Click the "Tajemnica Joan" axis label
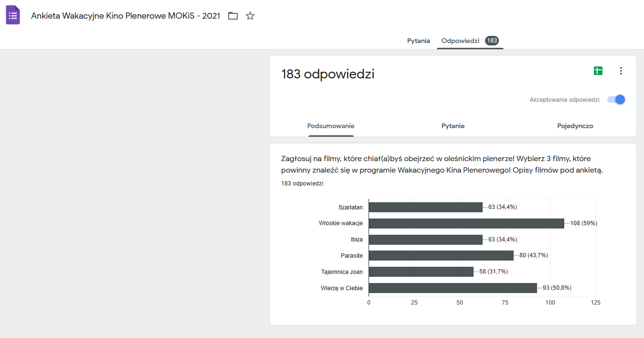The width and height of the screenshot is (644, 338). tap(342, 272)
